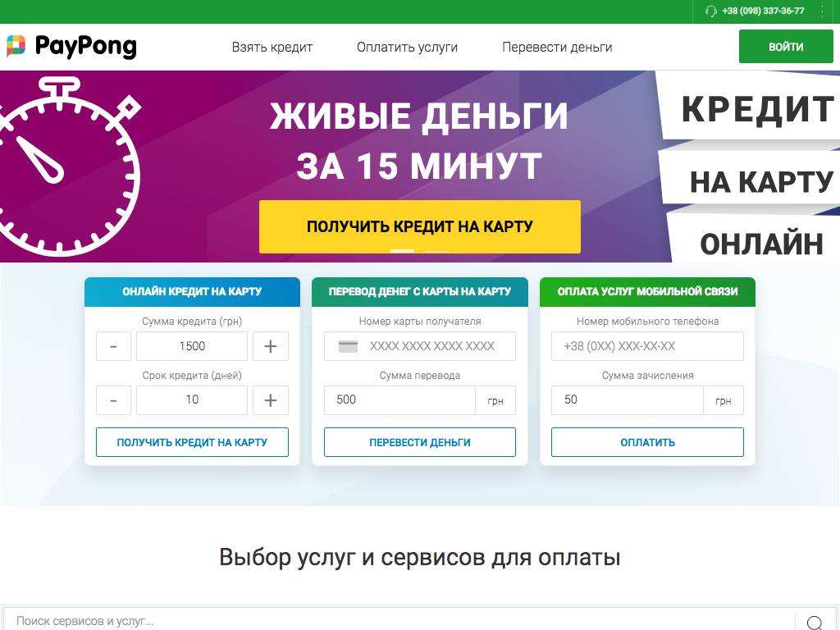Go to Перевести деньги in navigation
Screen dimensions: 840x630
pyautogui.click(x=557, y=48)
